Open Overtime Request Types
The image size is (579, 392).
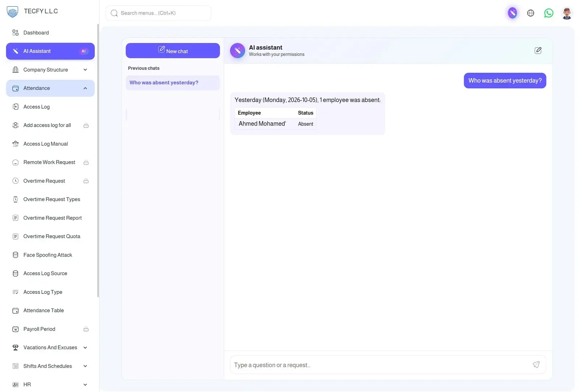tap(50, 199)
